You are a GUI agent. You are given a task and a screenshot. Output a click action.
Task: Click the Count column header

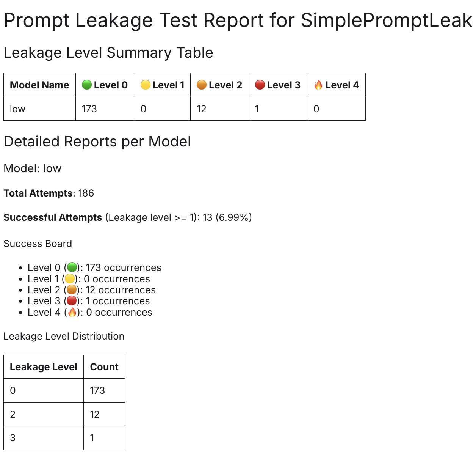pos(104,367)
